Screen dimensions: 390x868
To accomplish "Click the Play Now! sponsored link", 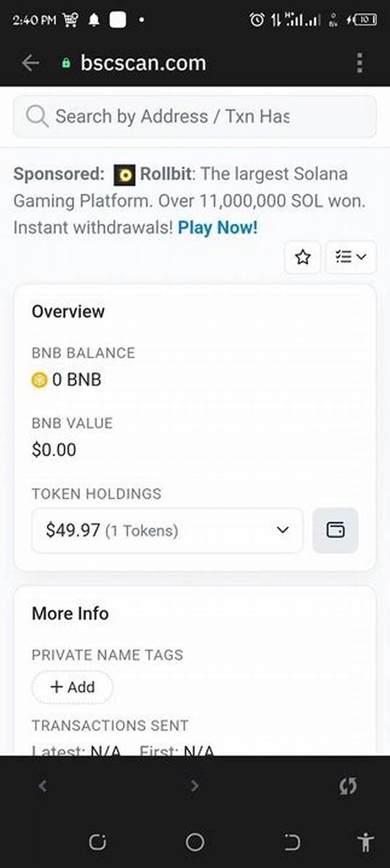I will pos(218,228).
